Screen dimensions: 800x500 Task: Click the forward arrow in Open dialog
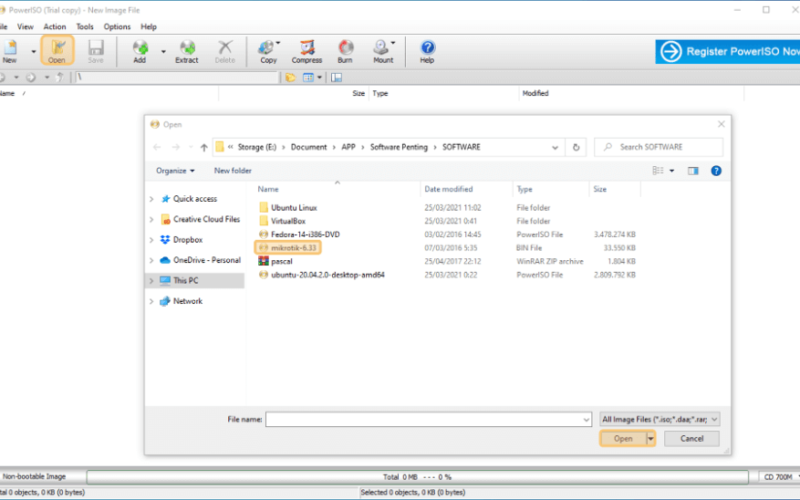coord(176,147)
